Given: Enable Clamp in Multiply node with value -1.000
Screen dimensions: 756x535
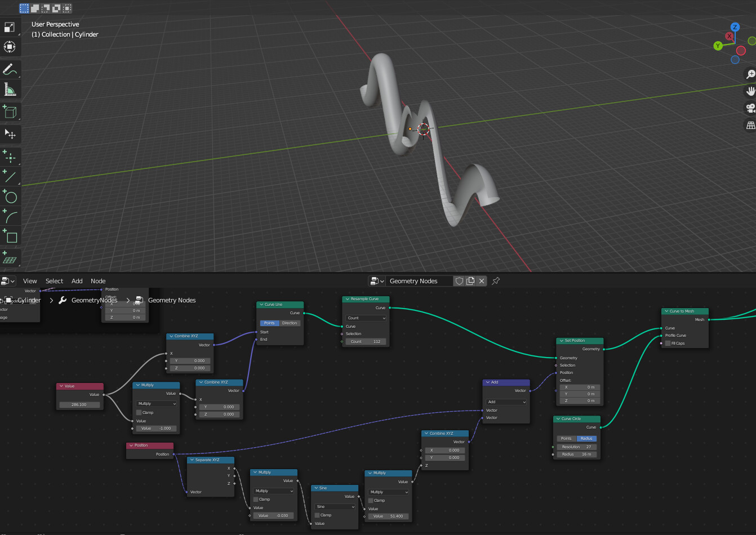Looking at the screenshot, I should click(x=139, y=413).
